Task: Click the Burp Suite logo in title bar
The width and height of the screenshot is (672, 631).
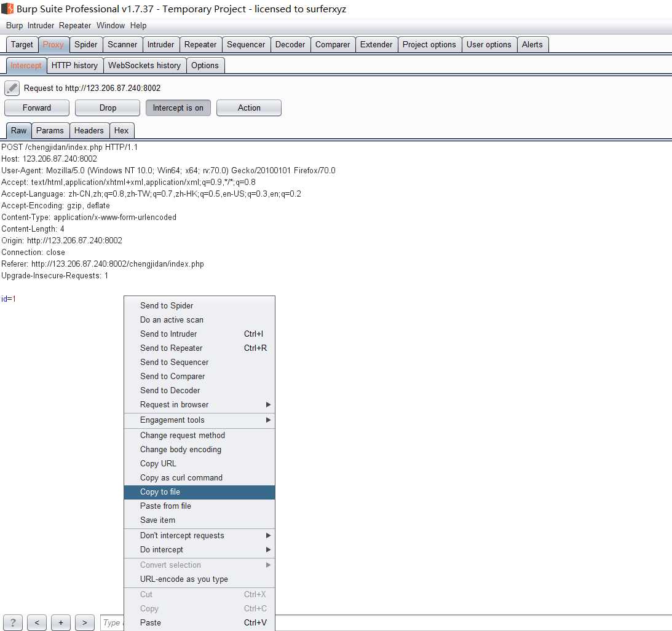Action: coord(7,9)
